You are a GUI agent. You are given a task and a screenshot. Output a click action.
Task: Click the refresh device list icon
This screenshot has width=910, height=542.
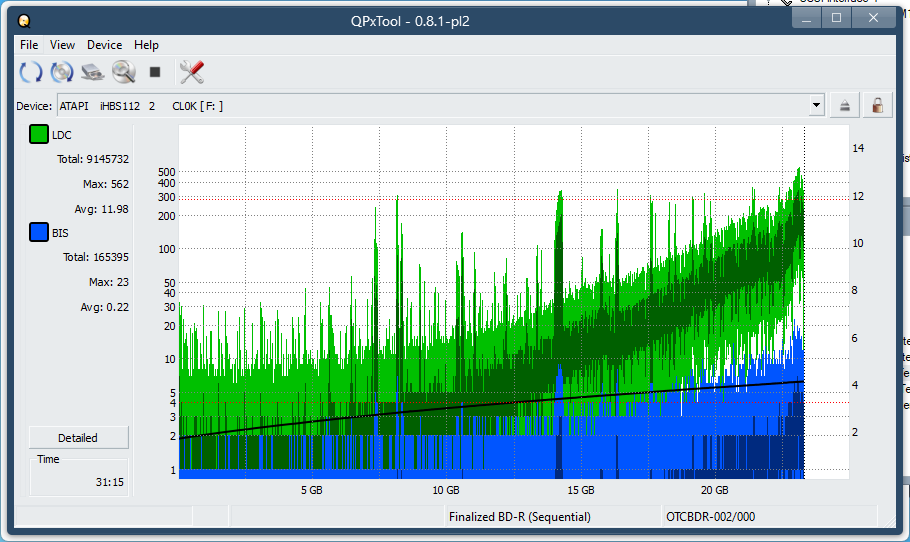pyautogui.click(x=31, y=72)
